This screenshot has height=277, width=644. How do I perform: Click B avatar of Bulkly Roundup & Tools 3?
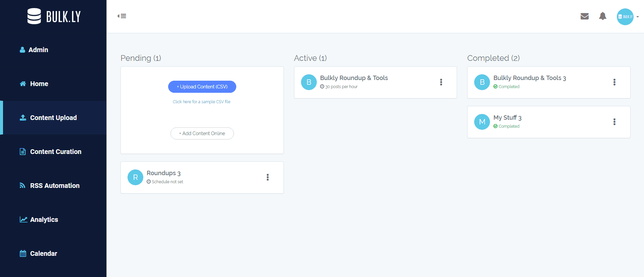pos(482,82)
